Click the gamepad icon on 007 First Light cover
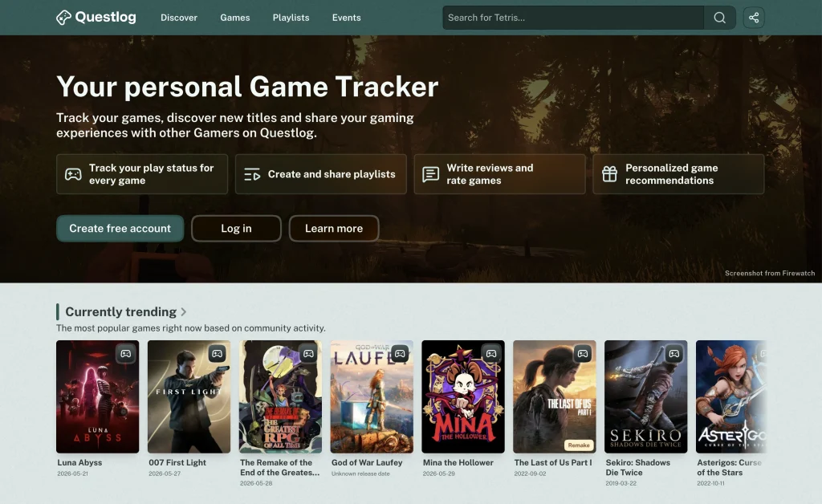Image resolution: width=822 pixels, height=504 pixels. pos(217,354)
